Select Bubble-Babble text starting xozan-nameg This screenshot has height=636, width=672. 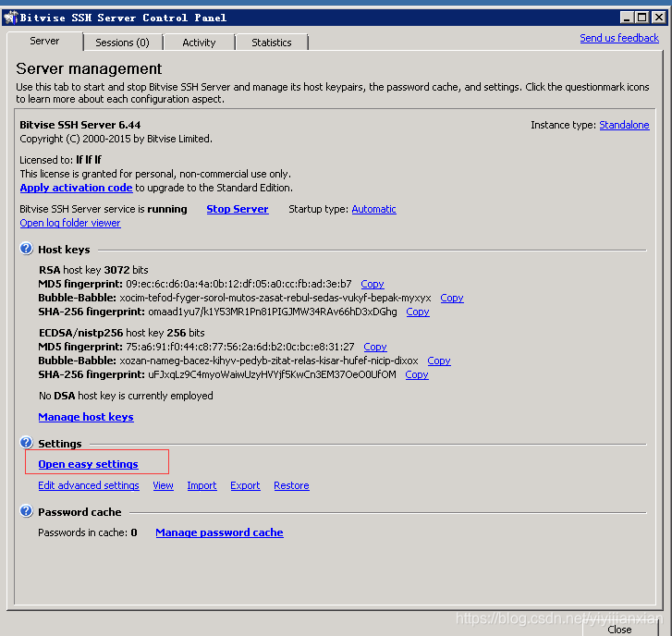269,361
